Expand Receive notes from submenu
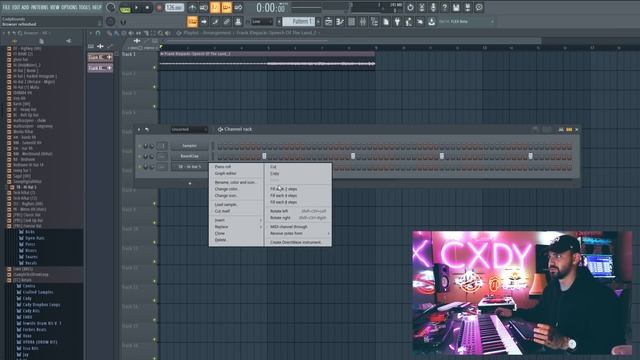Screen dimensions: 640x360 coord(298,233)
